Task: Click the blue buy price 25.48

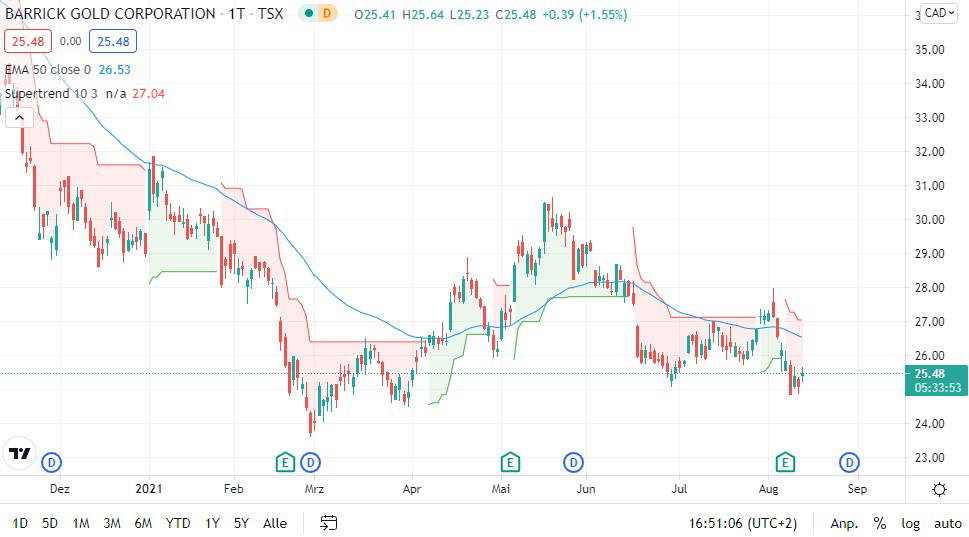Action: 113,41
